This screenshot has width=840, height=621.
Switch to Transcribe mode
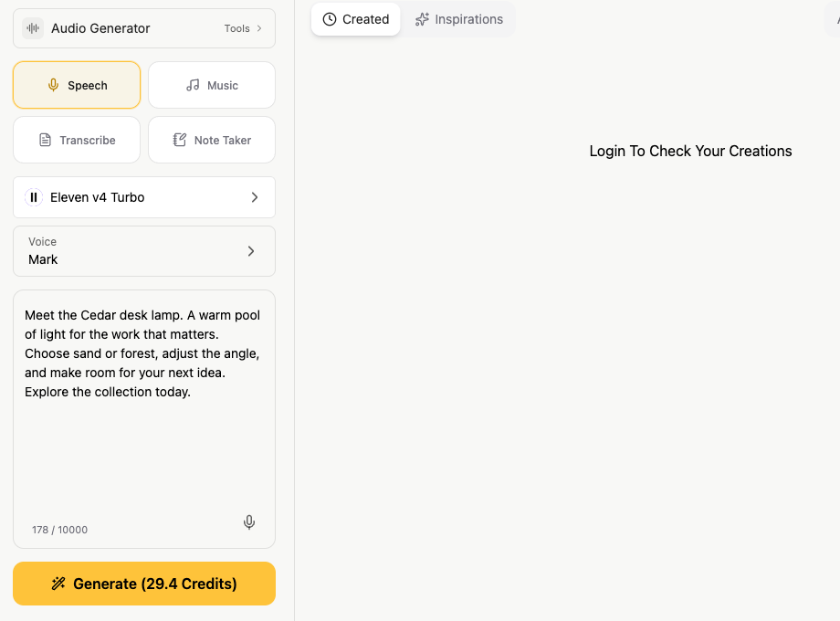77,140
